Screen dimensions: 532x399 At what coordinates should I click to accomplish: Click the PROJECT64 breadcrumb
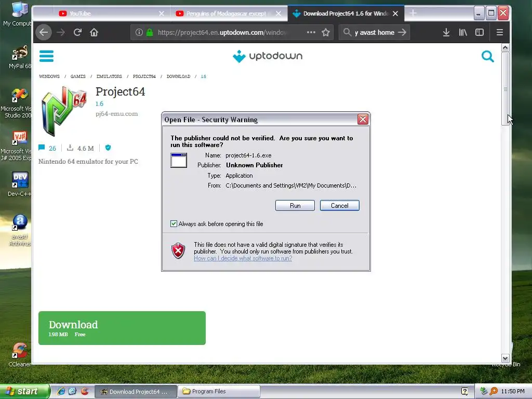pos(144,76)
